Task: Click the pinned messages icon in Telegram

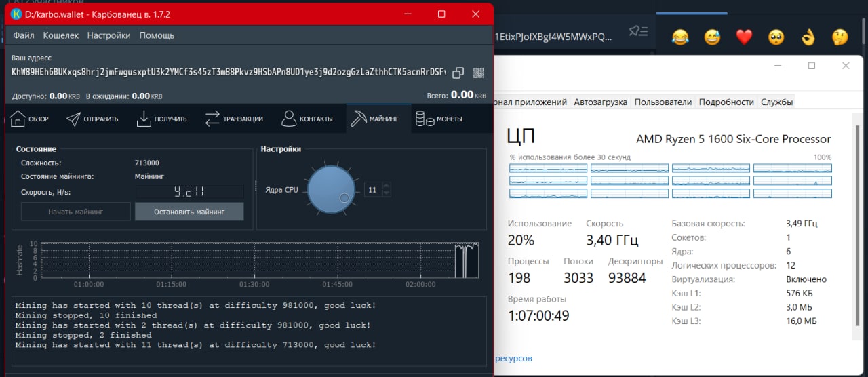Action: click(639, 31)
